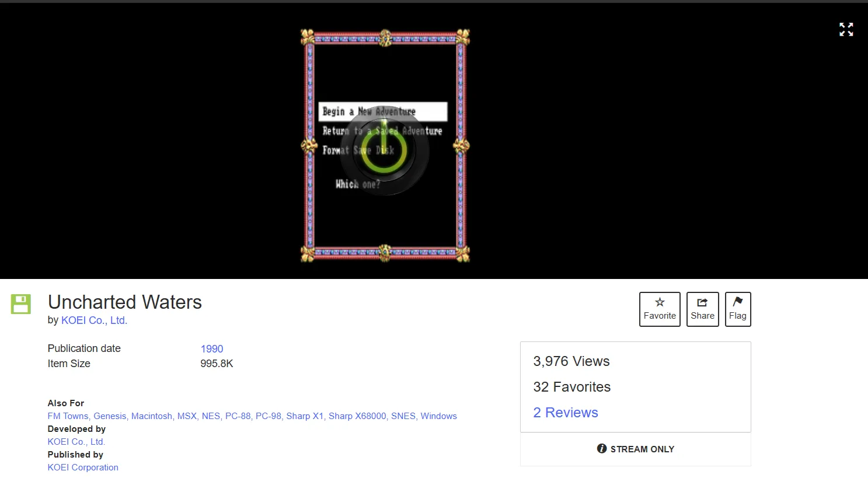Open the PC-98 platform link
This screenshot has width=868, height=478.
pos(268,416)
